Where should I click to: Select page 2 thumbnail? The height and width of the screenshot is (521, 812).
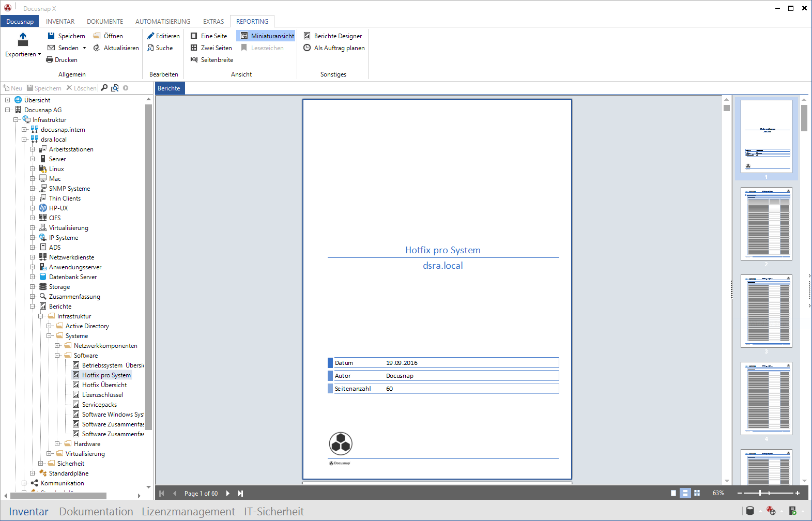[x=767, y=224]
